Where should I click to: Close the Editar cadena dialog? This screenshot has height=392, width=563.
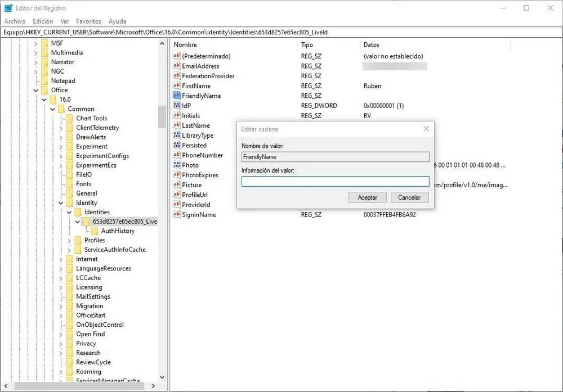click(426, 129)
